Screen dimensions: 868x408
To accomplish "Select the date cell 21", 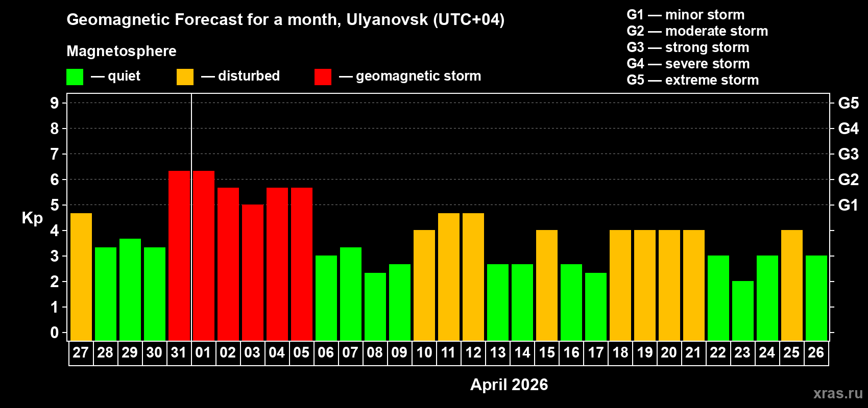I will [693, 353].
